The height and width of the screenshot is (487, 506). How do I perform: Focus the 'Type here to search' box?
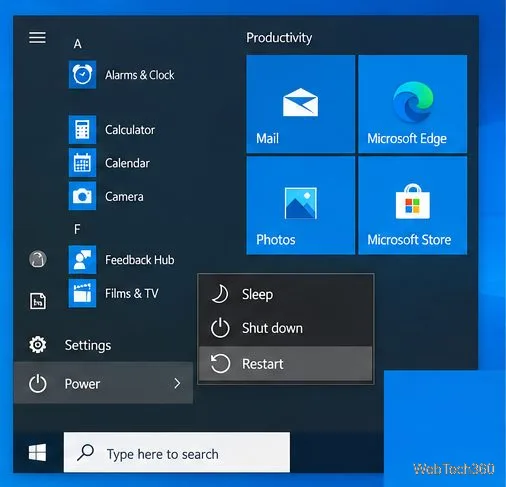(x=177, y=452)
